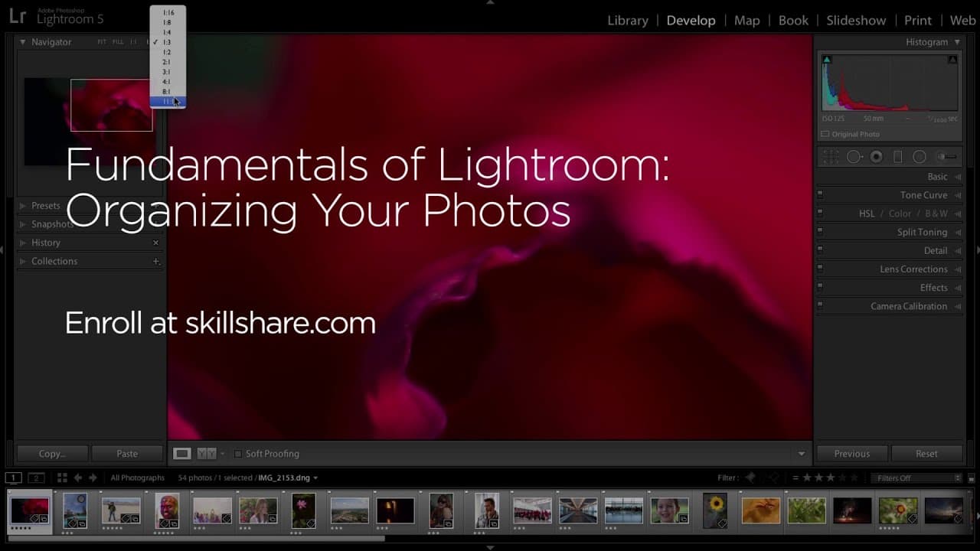Open the Library module
This screenshot has height=551, width=980.
628,21
